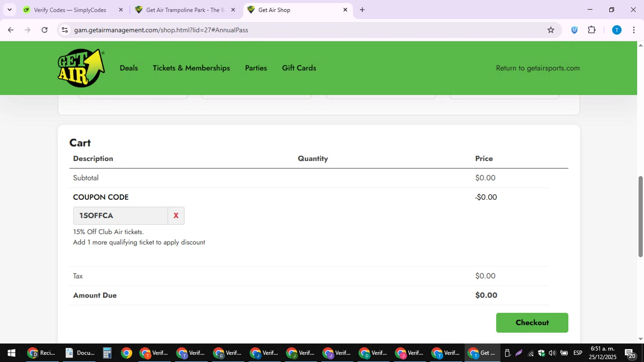Open the 'Docu...' taskbar document

pyautogui.click(x=79, y=353)
